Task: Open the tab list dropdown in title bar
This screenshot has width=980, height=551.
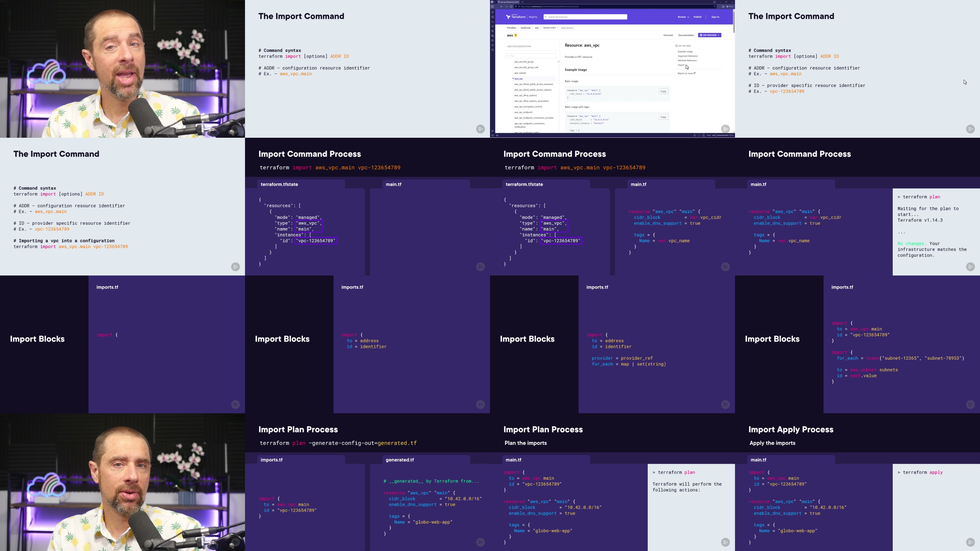Action: (714, 2)
